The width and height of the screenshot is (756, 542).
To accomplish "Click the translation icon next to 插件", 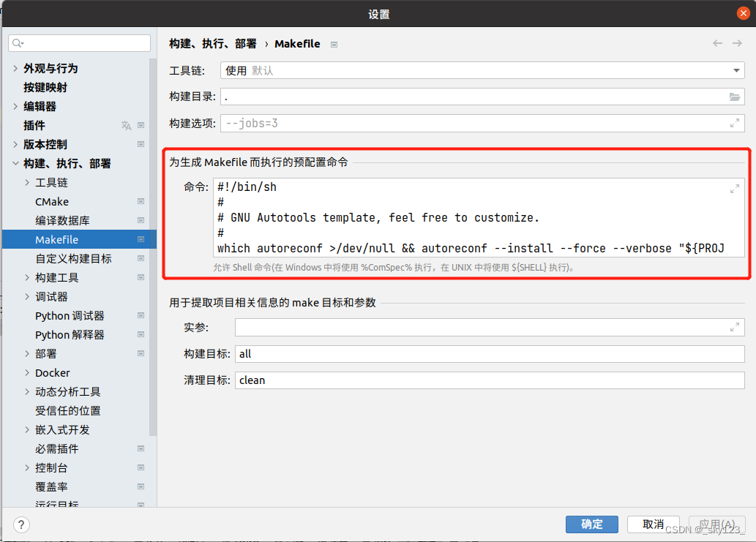I will click(x=127, y=126).
